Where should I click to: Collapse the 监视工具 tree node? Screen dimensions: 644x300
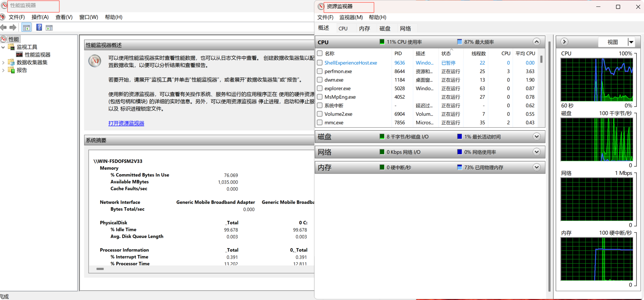3,47
